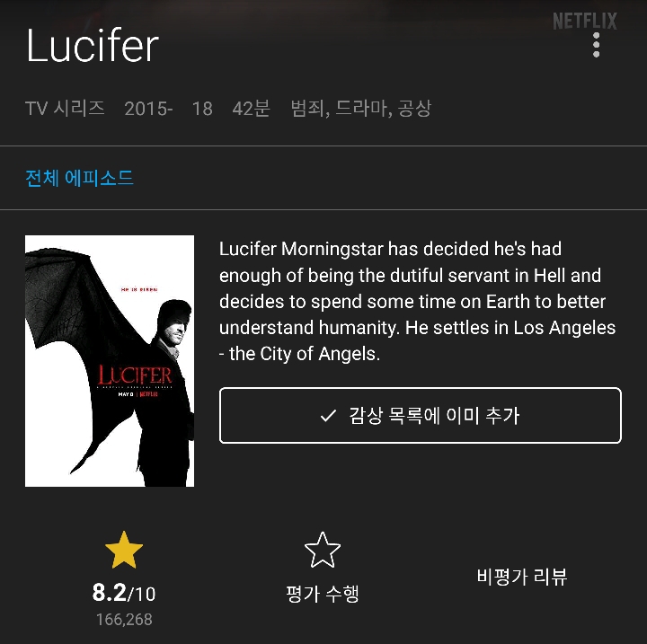Click the 8.2/10 rating score
Viewport: 647px width, 644px height.
(124, 593)
